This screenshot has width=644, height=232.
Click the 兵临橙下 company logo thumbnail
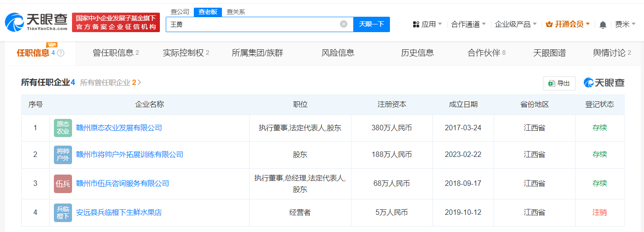[63, 213]
